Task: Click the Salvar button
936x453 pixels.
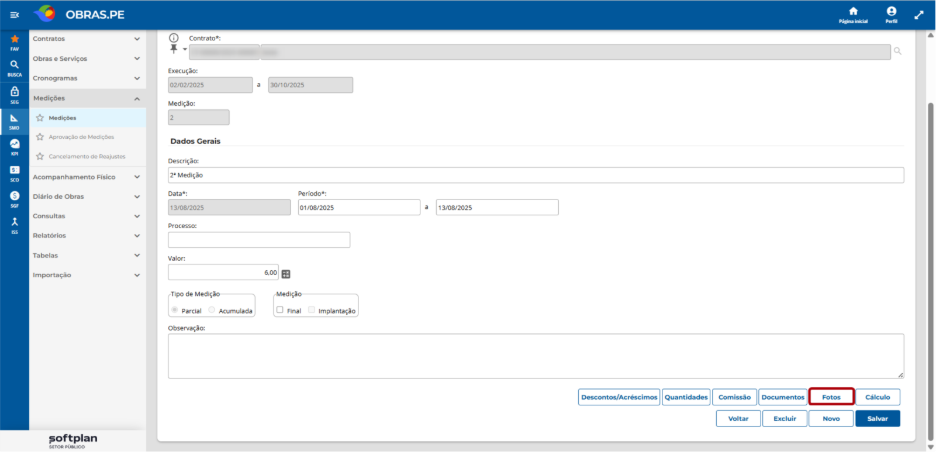Action: (878, 418)
